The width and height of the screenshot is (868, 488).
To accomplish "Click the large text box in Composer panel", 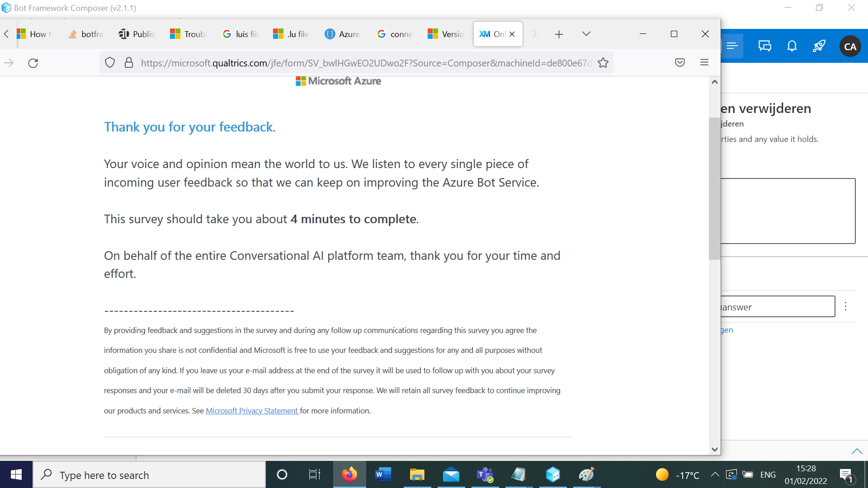I will pos(788,211).
